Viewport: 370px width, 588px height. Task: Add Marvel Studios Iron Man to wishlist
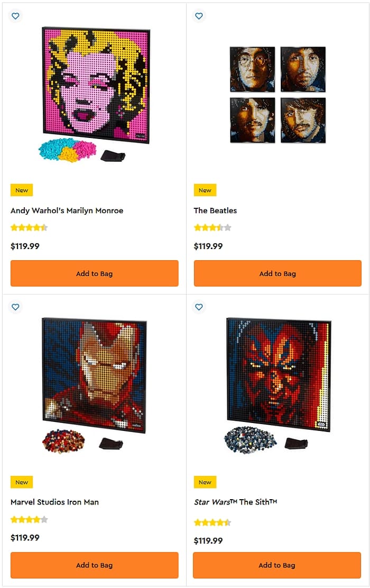pos(15,307)
